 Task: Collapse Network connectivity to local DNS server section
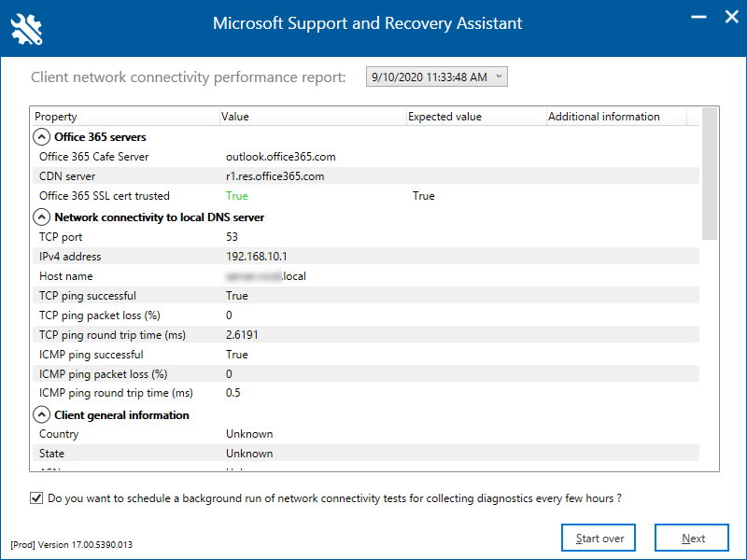(x=41, y=217)
